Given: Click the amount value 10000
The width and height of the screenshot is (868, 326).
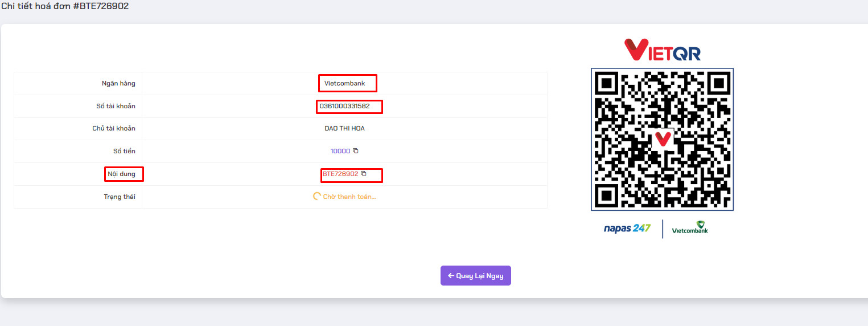Looking at the screenshot, I should (340, 151).
